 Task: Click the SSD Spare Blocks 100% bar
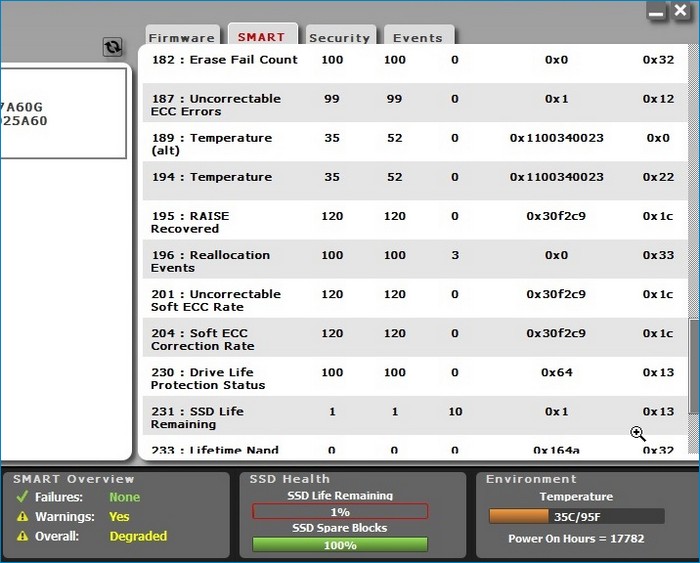tap(339, 545)
